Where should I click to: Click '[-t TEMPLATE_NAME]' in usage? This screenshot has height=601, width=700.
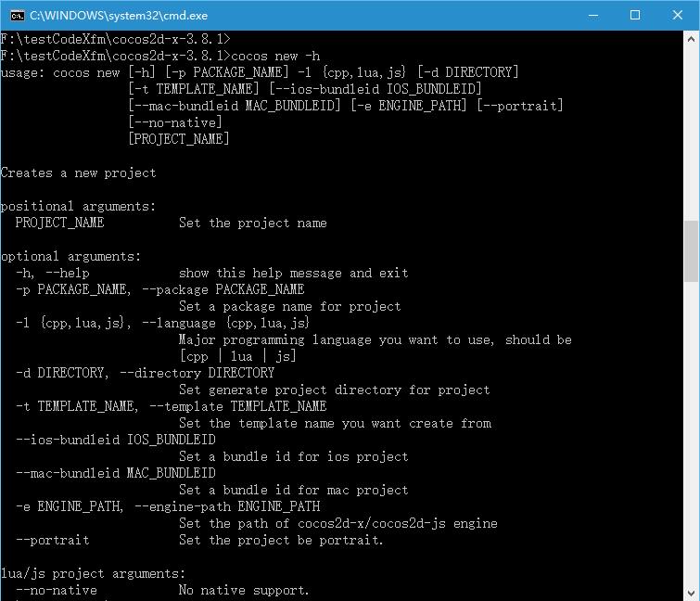tap(194, 89)
